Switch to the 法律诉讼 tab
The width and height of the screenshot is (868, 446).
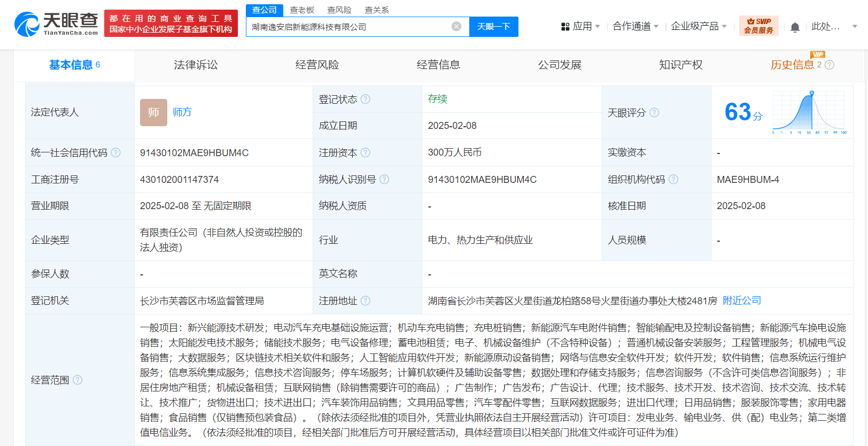coord(196,65)
